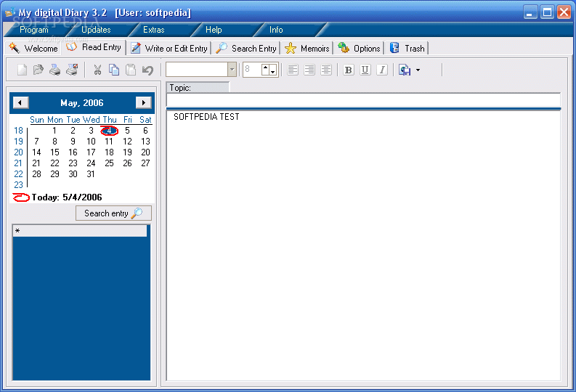The width and height of the screenshot is (576, 392).
Task: Go to next month in calendar
Action: click(143, 102)
